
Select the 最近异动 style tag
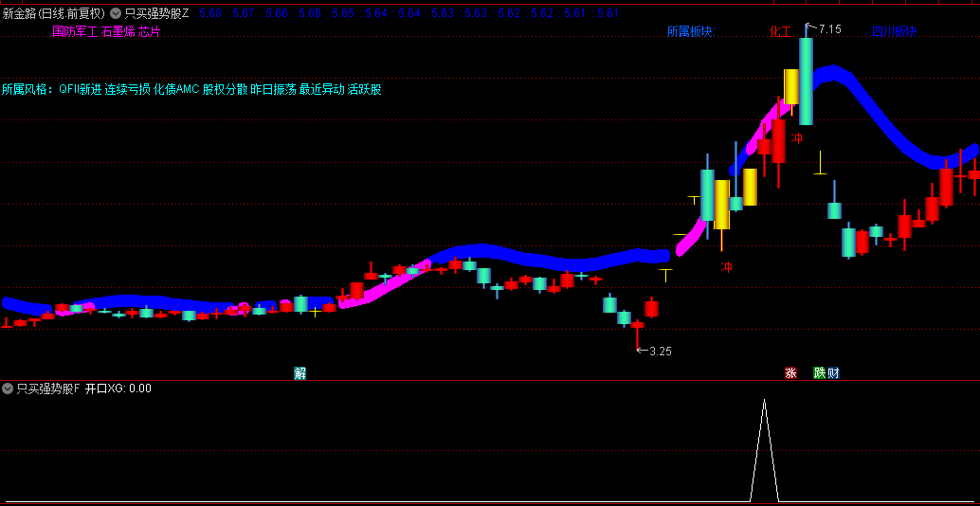322,89
